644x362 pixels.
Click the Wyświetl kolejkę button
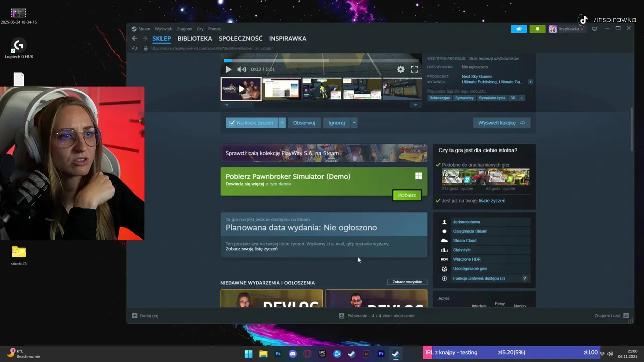tap(502, 123)
